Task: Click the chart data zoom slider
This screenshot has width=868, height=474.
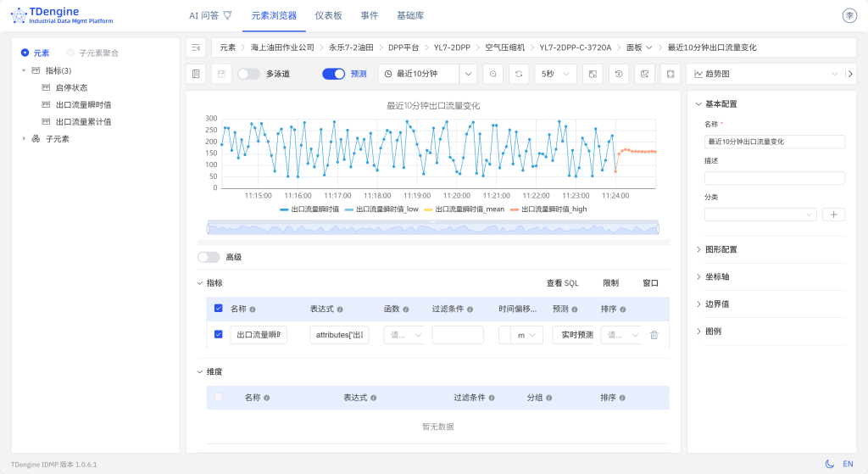Action: [433, 228]
